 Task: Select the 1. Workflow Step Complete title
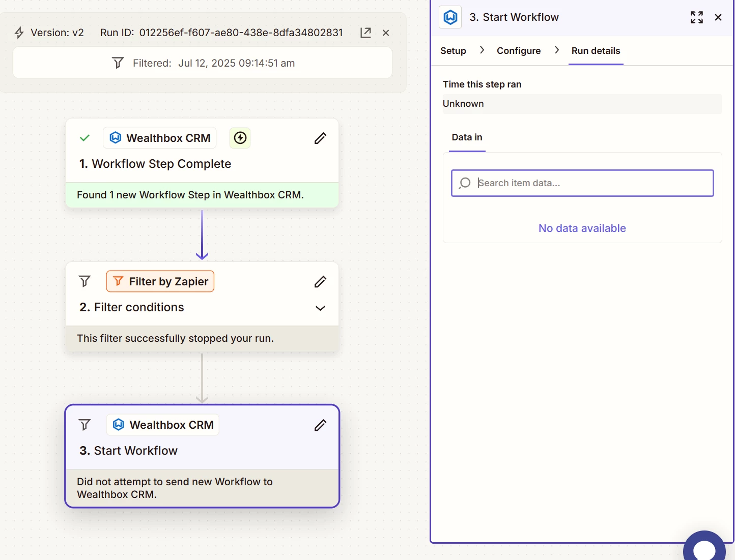[155, 164]
